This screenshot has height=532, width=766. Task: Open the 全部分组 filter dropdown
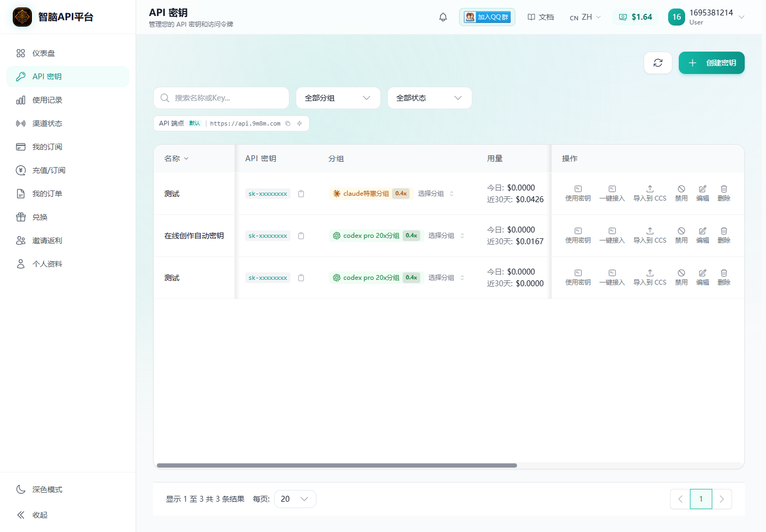point(338,98)
